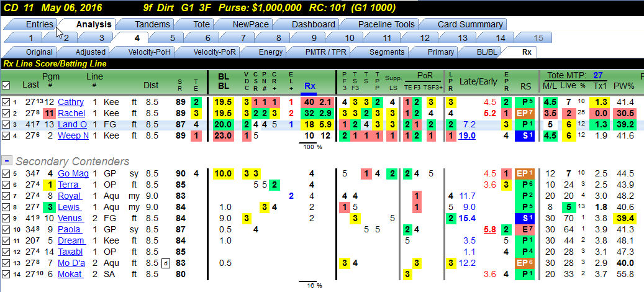
Task: Click the 15.4 Late value for Venus
Action: coord(467,219)
